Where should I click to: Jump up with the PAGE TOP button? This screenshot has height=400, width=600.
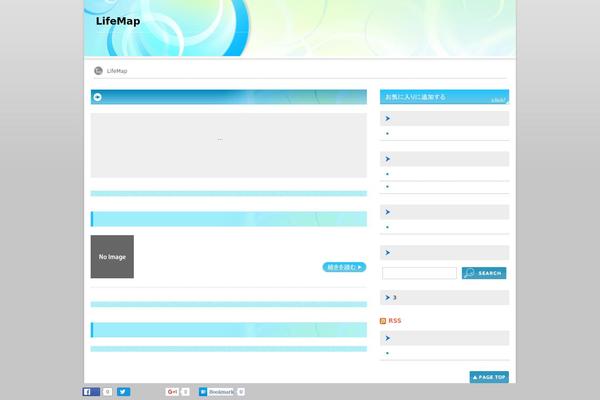click(489, 377)
